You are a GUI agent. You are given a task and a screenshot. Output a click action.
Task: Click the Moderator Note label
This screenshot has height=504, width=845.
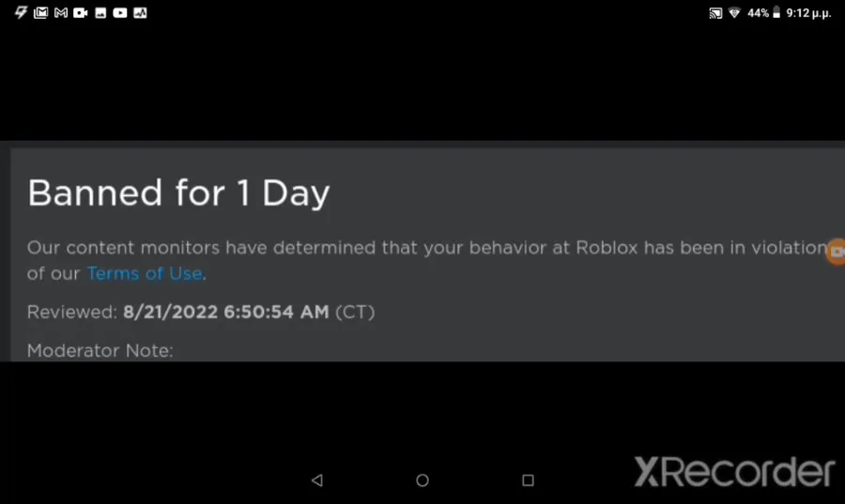tap(100, 350)
